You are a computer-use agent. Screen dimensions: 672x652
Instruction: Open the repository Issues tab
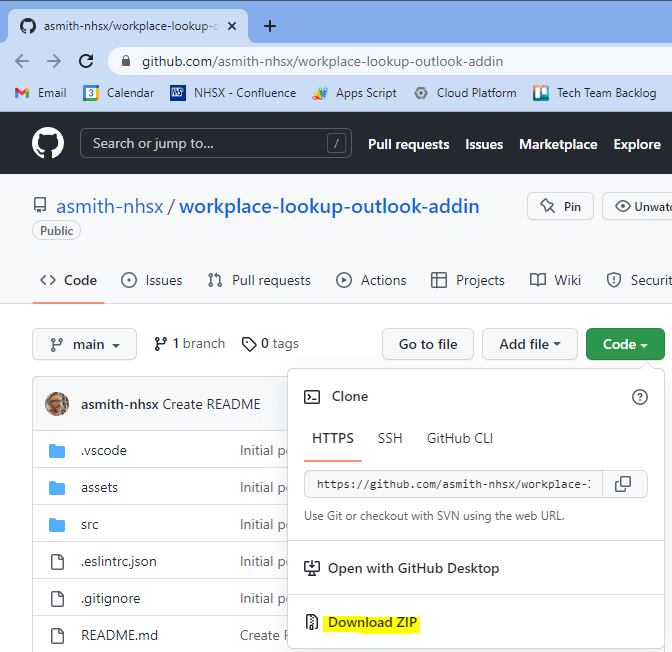(152, 280)
